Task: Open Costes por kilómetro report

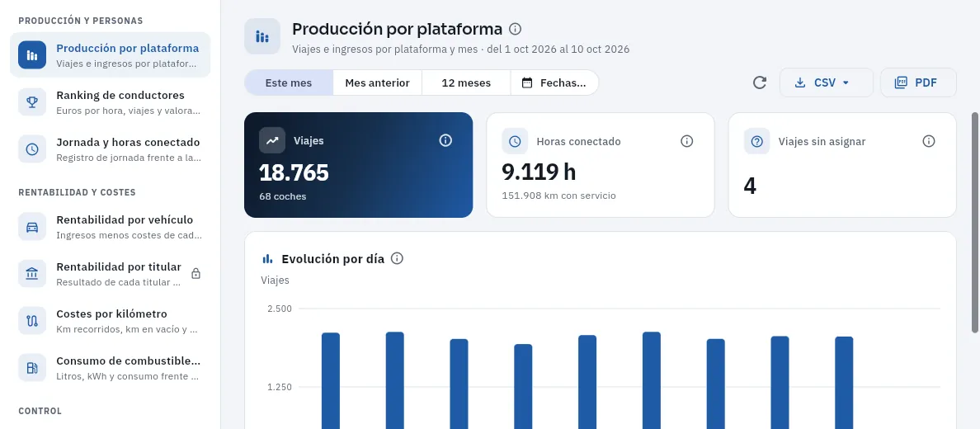Action: pyautogui.click(x=110, y=321)
